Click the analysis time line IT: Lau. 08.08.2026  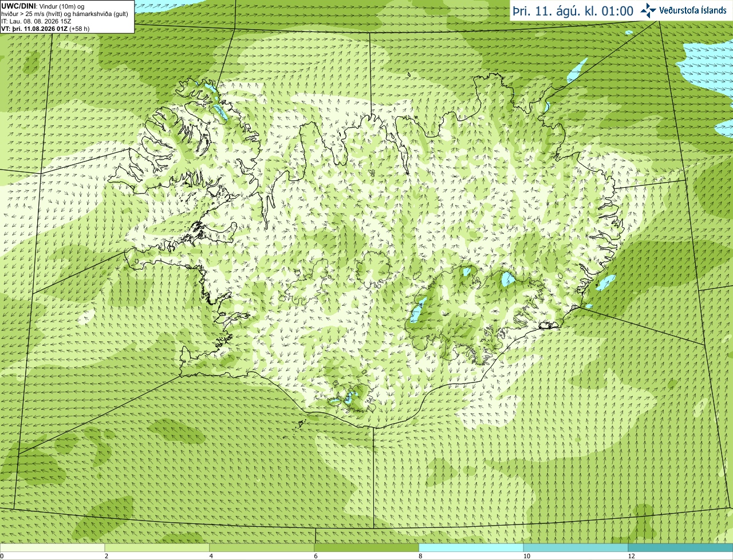pyautogui.click(x=36, y=21)
